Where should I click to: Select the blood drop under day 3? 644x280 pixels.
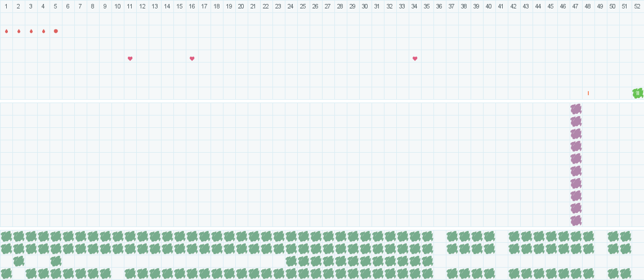click(x=31, y=31)
